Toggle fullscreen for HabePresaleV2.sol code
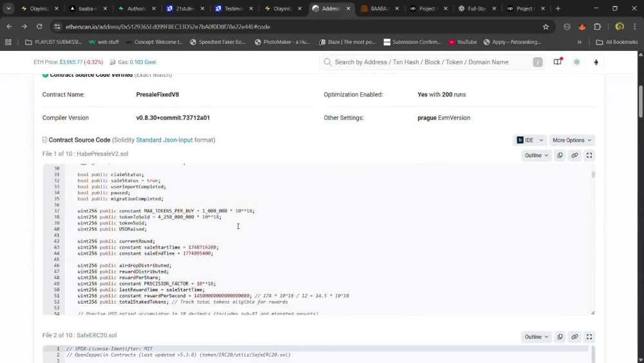This screenshot has height=363, width=644. pos(589,155)
